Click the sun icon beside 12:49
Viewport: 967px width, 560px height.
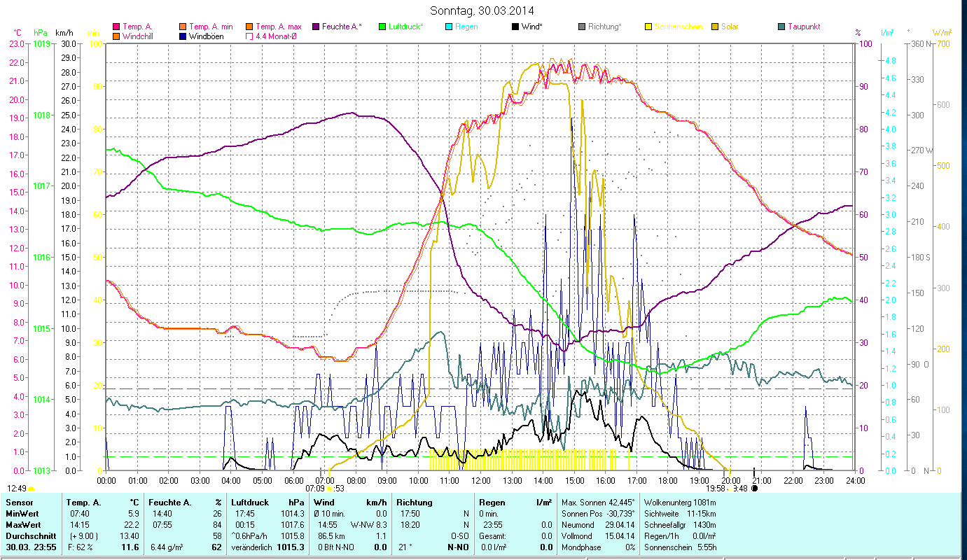[x=32, y=489]
